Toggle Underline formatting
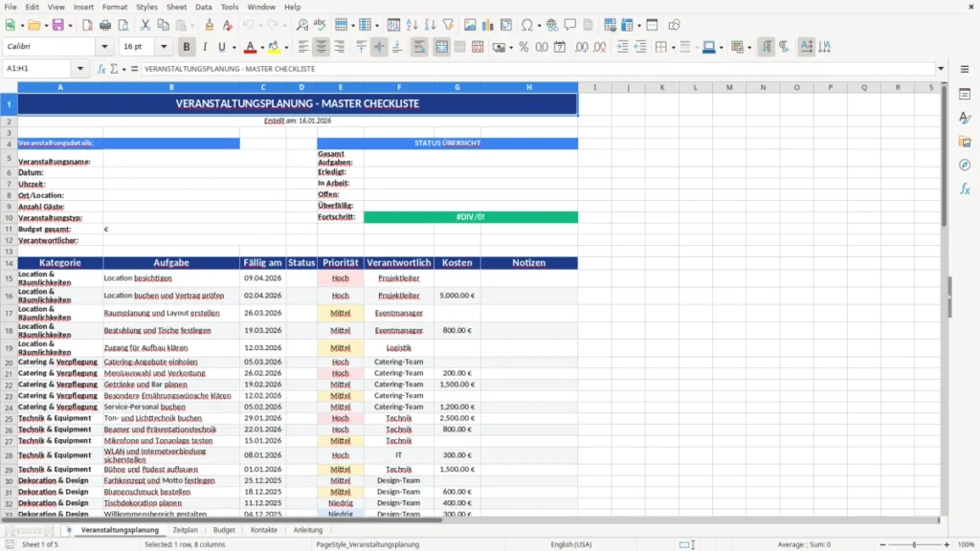 click(222, 47)
